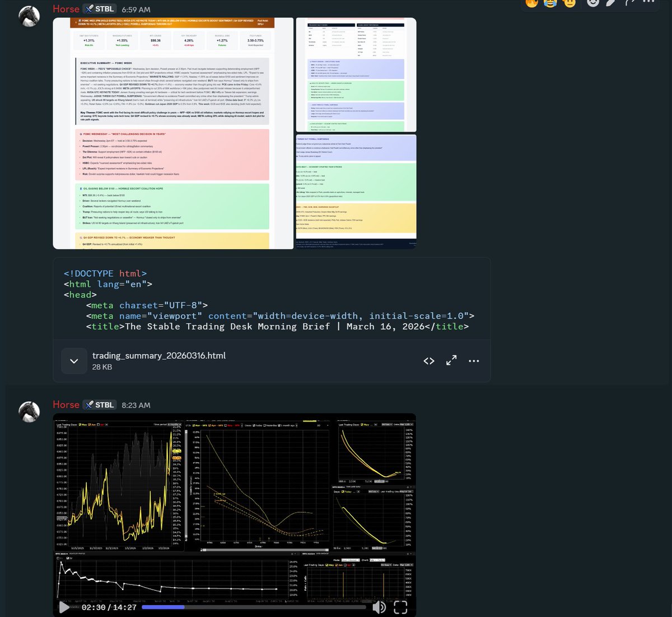Click the <!DOCTYPE html> line in the code preview
672x617 pixels.
tap(105, 273)
